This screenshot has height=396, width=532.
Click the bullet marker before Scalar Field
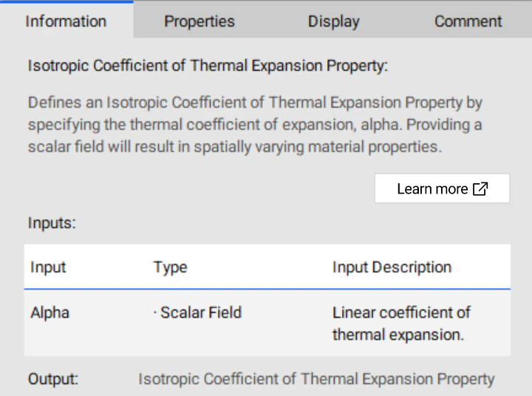click(x=155, y=313)
